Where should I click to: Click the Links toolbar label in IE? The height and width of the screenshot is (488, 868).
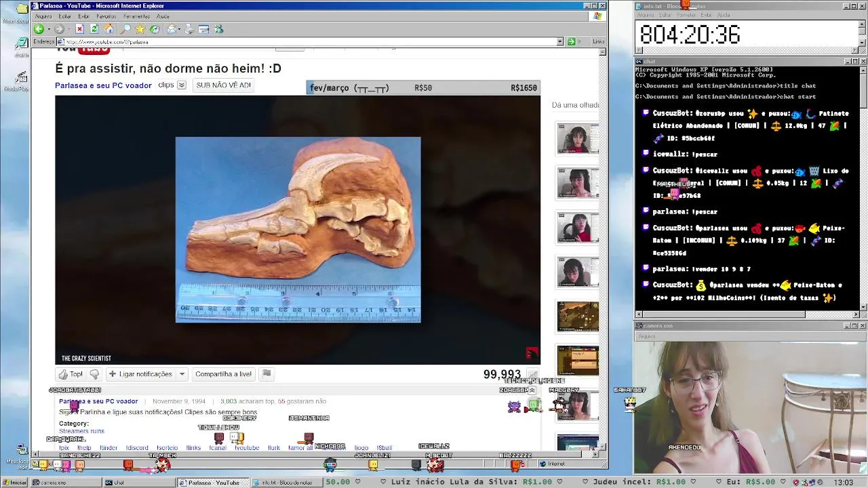point(598,41)
